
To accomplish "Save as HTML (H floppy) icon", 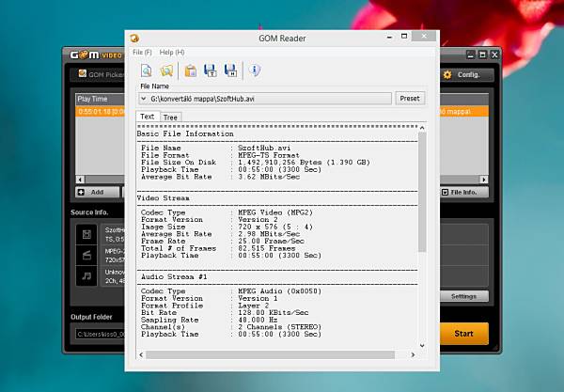I will tap(230, 71).
